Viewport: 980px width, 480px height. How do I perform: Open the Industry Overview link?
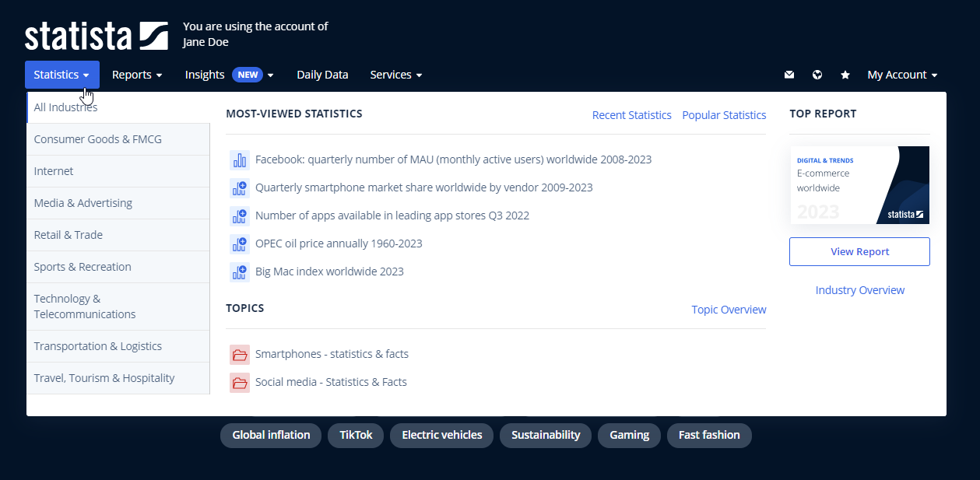(x=859, y=290)
